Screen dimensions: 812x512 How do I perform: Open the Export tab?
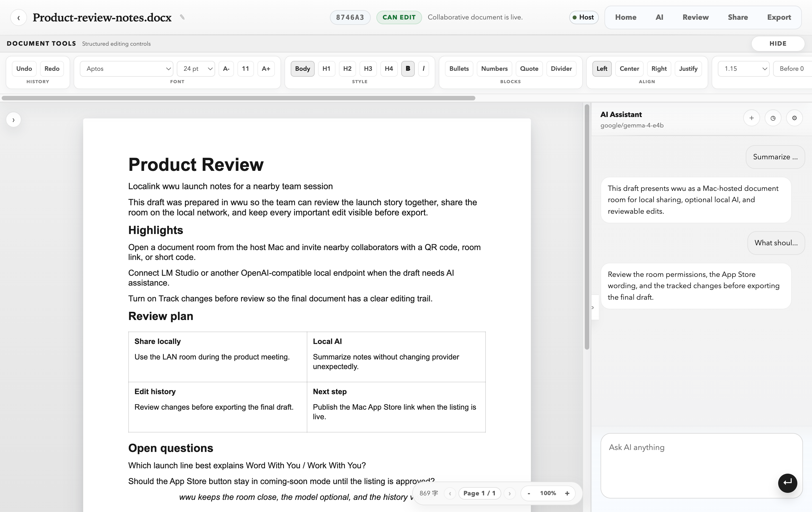[779, 17]
